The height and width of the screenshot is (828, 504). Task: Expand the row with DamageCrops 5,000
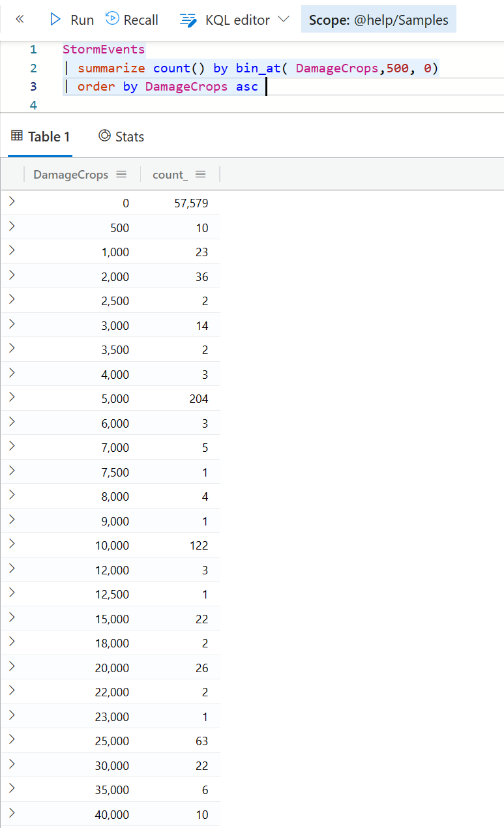click(12, 398)
